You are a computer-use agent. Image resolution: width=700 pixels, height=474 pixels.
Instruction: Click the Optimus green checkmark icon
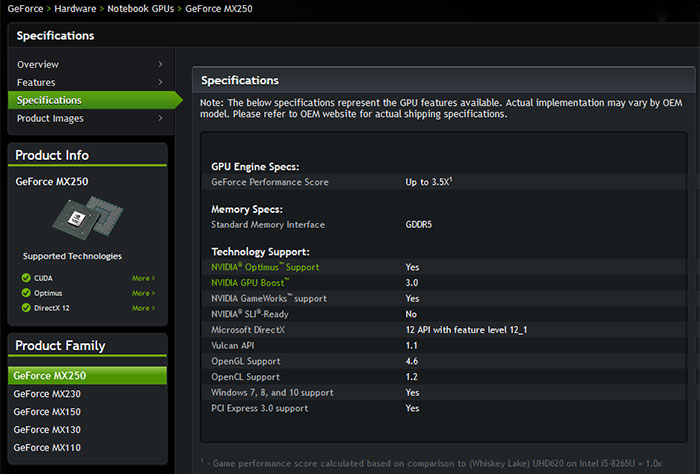(x=26, y=293)
